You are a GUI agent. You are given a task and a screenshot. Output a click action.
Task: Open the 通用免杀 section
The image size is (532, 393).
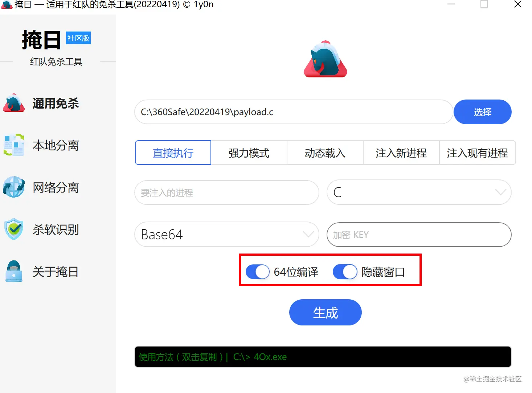[x=56, y=104]
